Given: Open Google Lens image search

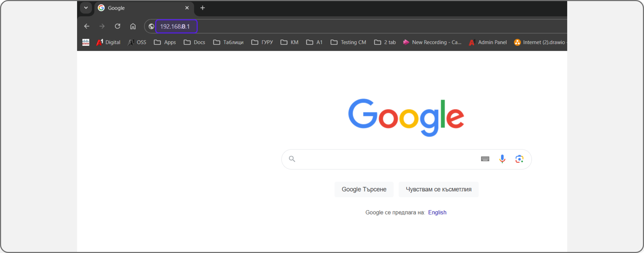Looking at the screenshot, I should pos(519,159).
